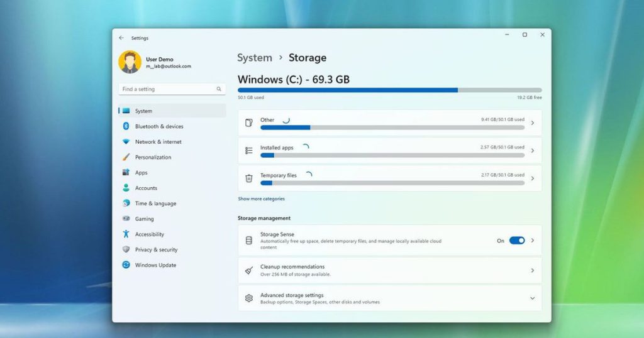This screenshot has height=338, width=644.
Task: Click the Bluetooth & devices icon
Action: (126, 126)
